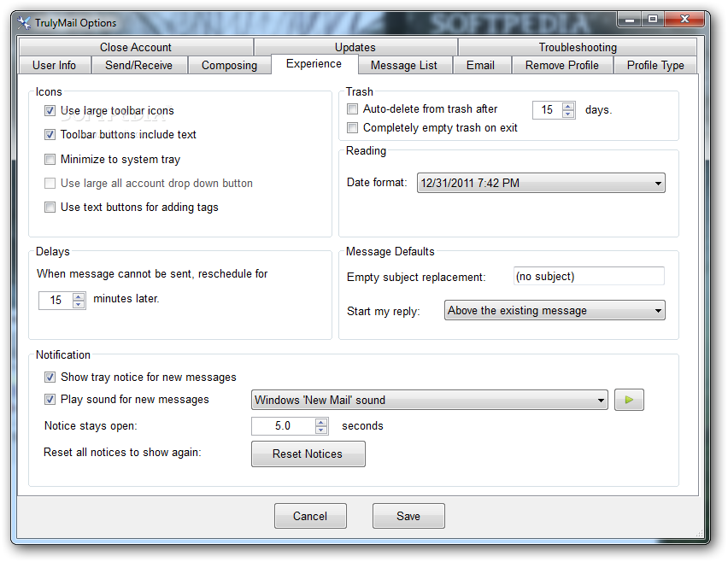728x562 pixels.
Task: Decrease trash auto-delete days spinner
Action: pyautogui.click(x=568, y=114)
